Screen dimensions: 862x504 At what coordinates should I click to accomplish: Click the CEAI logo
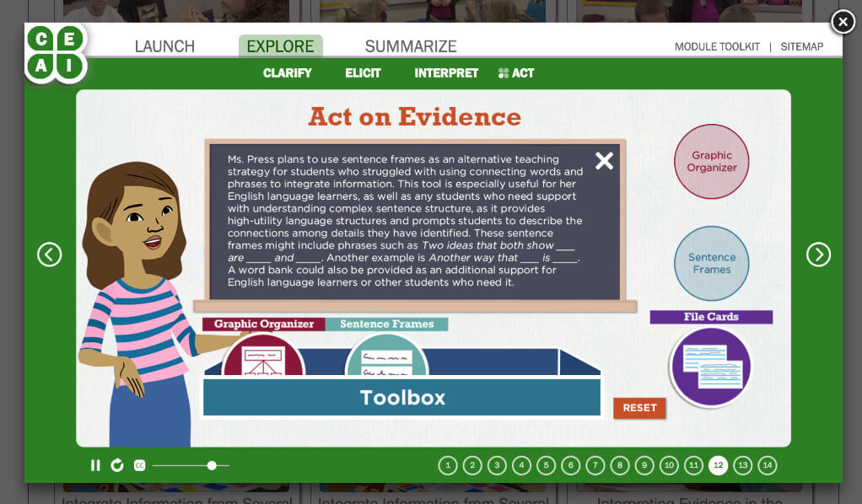[56, 52]
